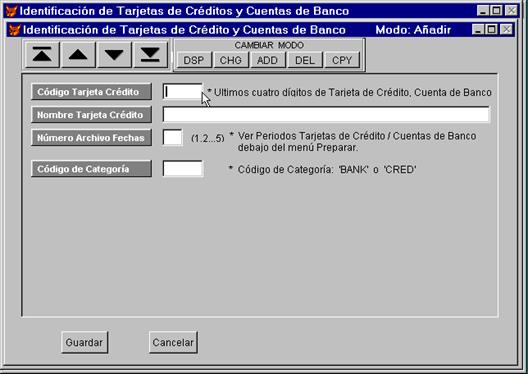Switch to DEL delete mode
The width and height of the screenshot is (528, 374).
305,60
